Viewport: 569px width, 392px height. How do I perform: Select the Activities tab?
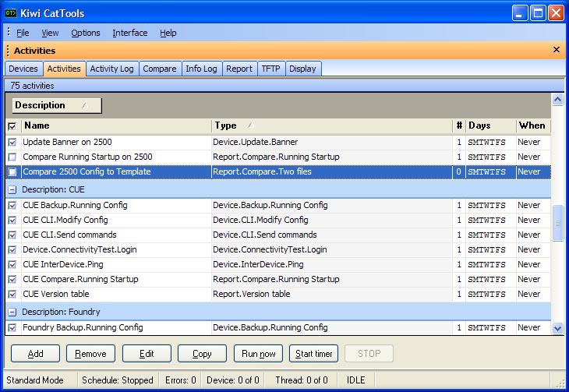[x=64, y=69]
